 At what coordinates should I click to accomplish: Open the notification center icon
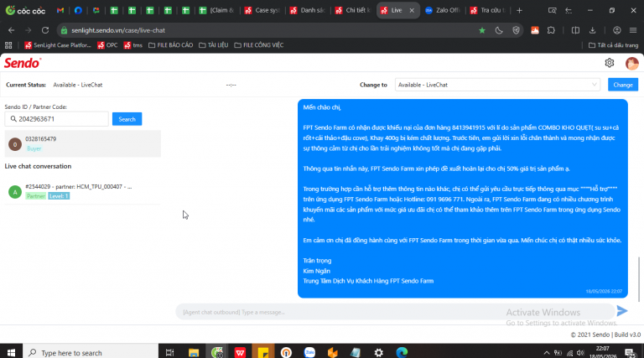(x=630, y=352)
